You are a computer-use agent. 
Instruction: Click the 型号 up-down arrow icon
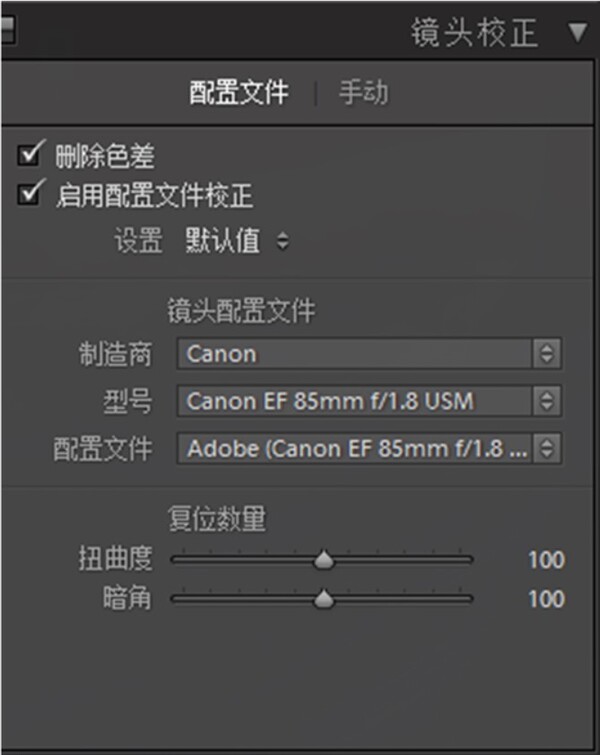(547, 401)
